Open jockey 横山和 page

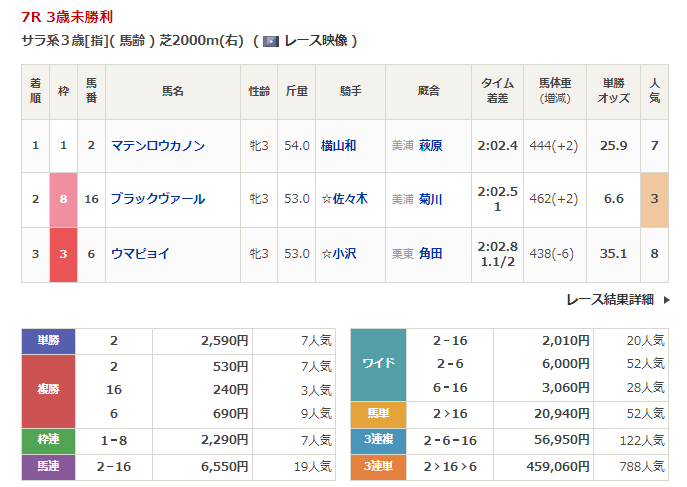tap(338, 146)
